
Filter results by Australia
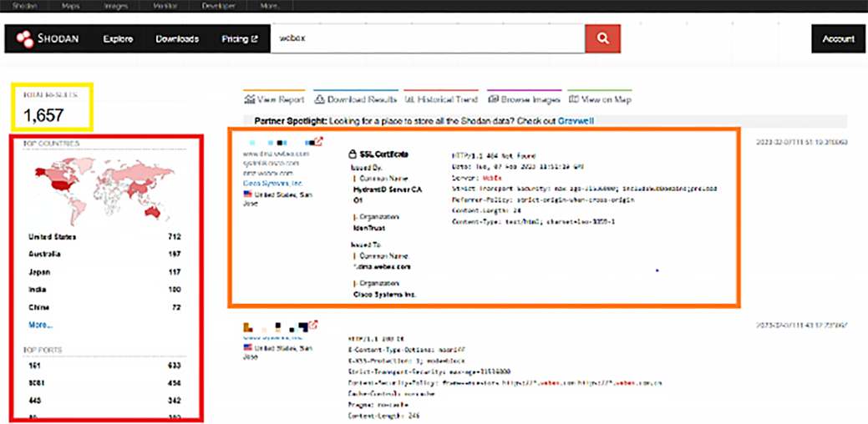45,255
